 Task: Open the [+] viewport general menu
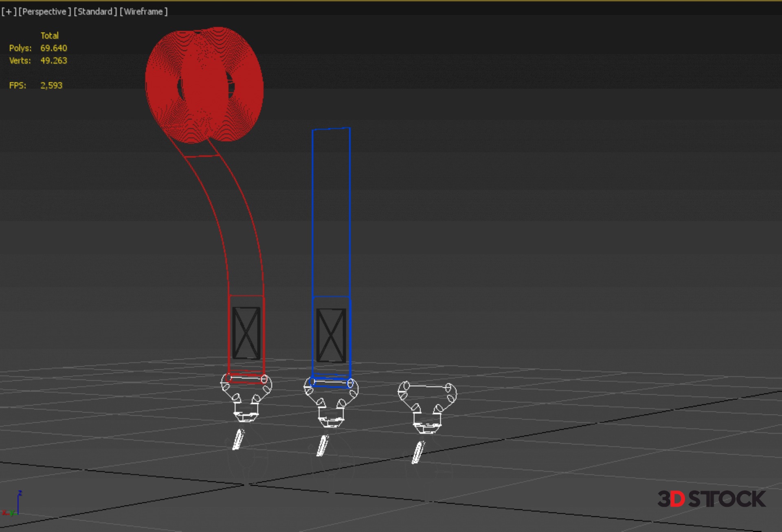pyautogui.click(x=9, y=12)
